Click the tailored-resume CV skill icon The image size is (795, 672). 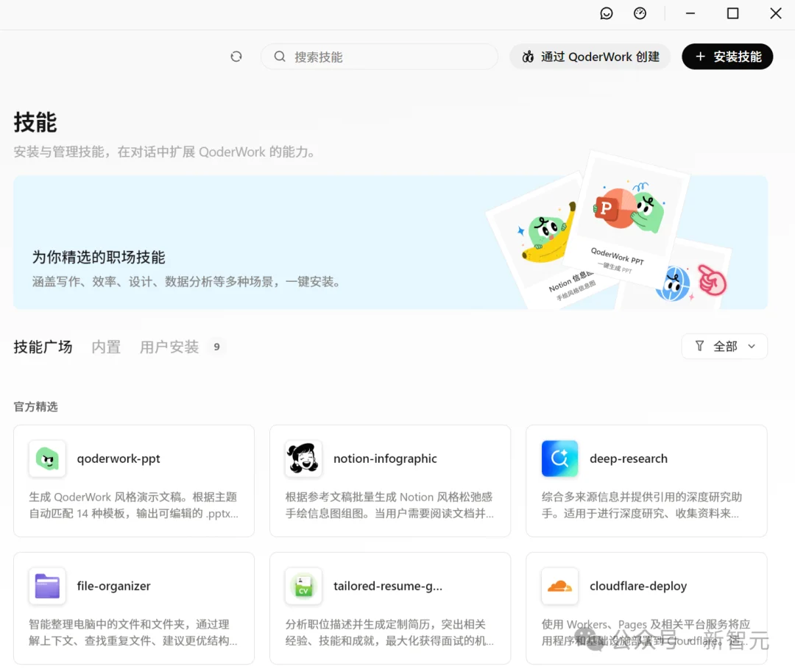[303, 586]
